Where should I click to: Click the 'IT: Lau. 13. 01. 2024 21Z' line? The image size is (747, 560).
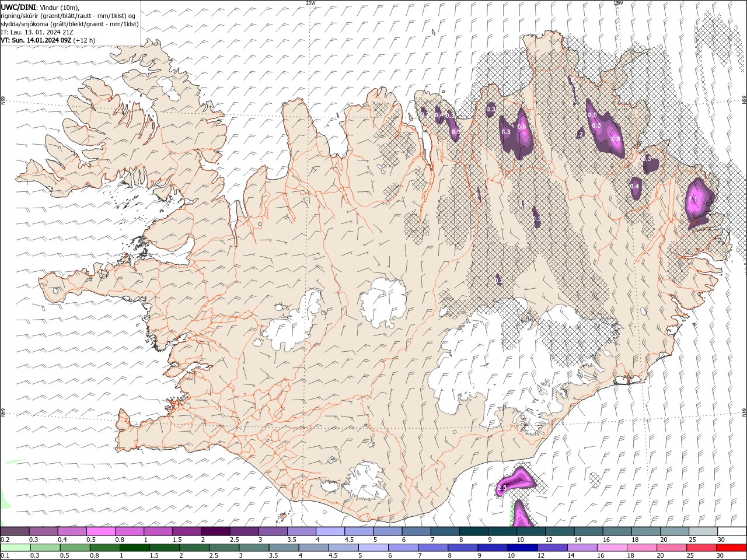click(37, 32)
